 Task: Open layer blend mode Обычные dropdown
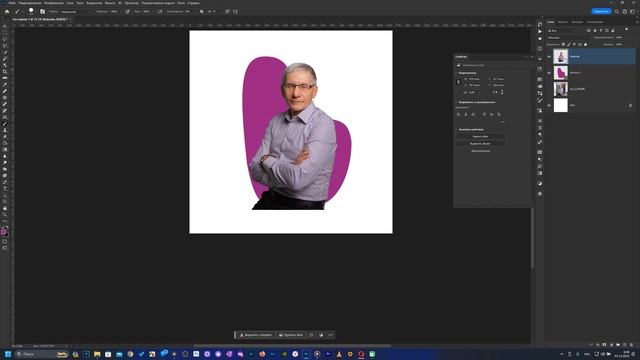coord(569,38)
